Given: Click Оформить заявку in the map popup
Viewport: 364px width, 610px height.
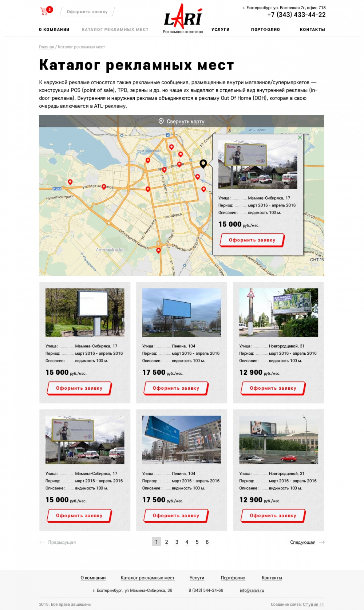Looking at the screenshot, I should click(x=252, y=240).
